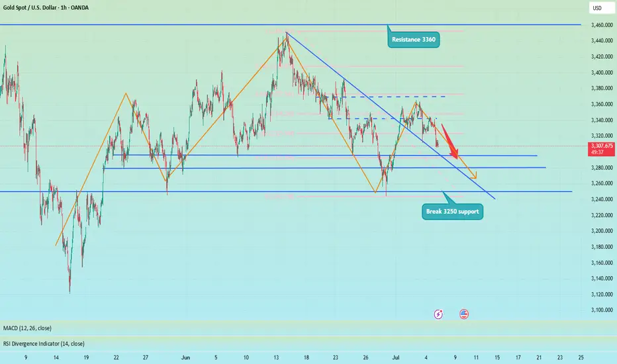617x364 pixels.
Task: Click the 3,100.000 price axis label
Action: click(x=602, y=310)
